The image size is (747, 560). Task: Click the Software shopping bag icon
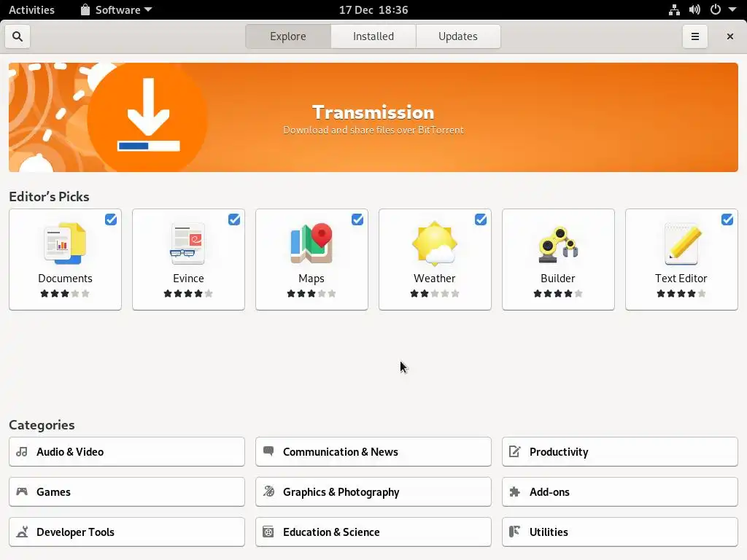(x=85, y=9)
